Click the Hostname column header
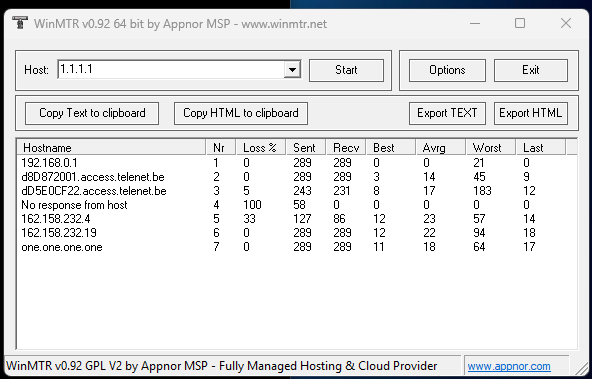 112,148
